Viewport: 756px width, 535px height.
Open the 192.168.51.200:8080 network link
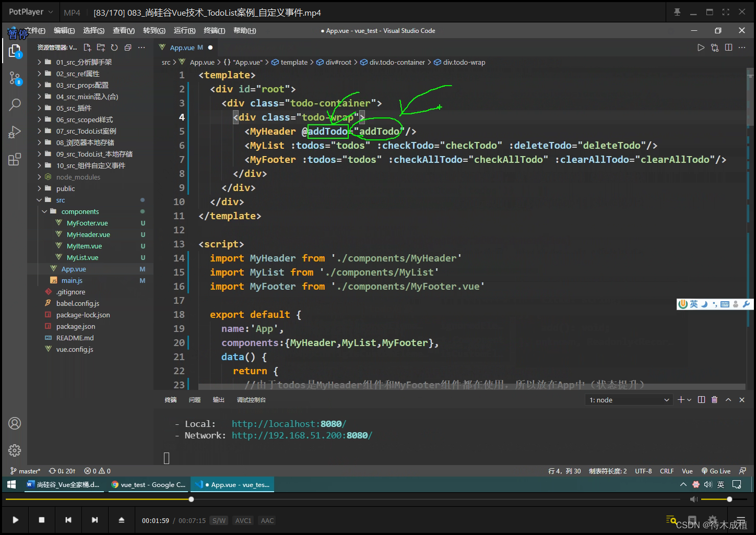(x=302, y=435)
